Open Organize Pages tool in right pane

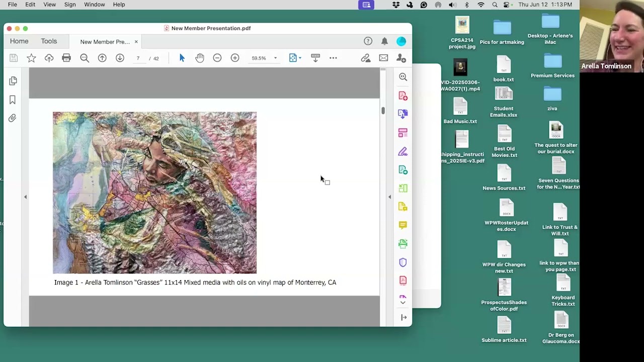(403, 133)
